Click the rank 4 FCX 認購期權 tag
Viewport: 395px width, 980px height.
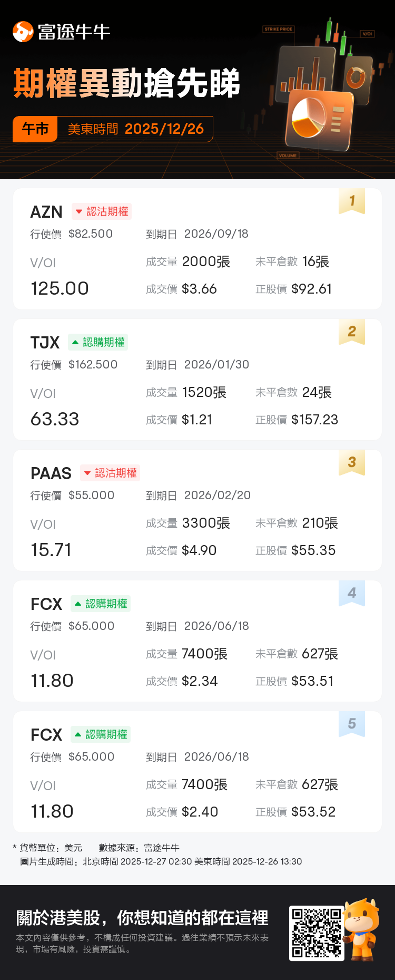click(x=101, y=604)
